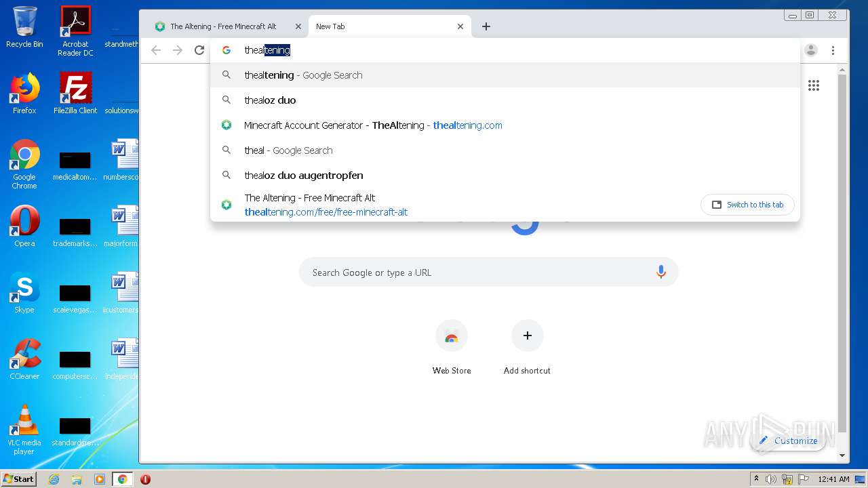Open CCleaner desktop shortcut
This screenshot has width=868, height=488.
pyautogui.click(x=24, y=359)
